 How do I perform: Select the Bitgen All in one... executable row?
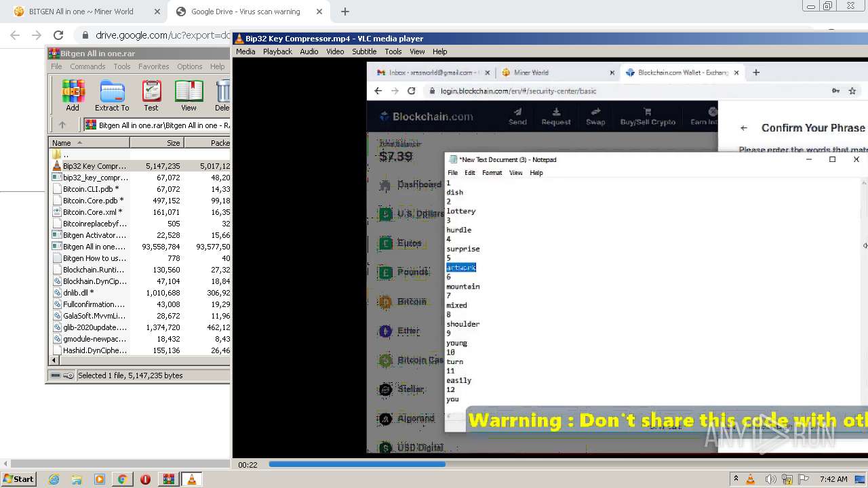(x=140, y=247)
